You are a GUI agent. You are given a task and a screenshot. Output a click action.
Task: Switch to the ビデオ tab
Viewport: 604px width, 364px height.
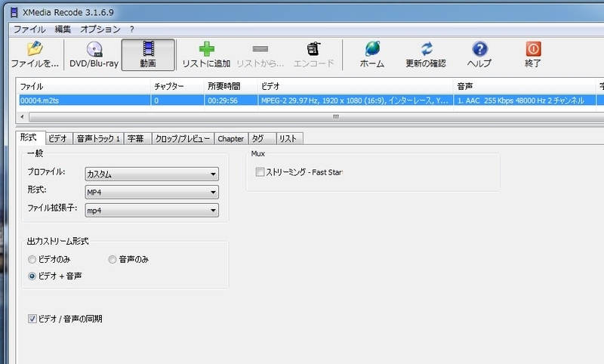59,139
